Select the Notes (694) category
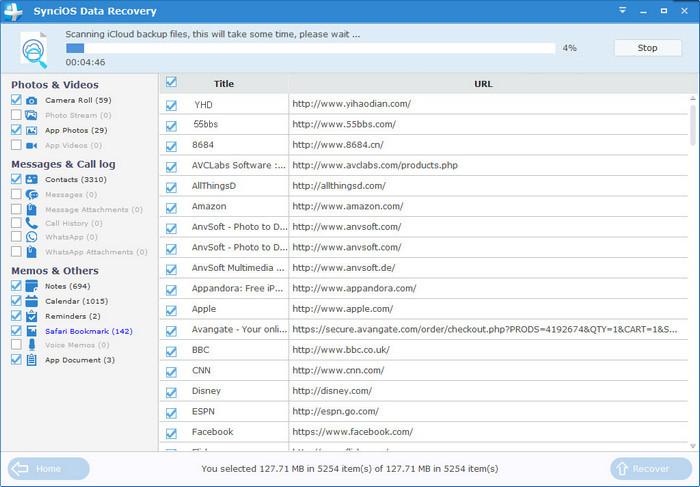Screen dimensions: 700x487 (67, 286)
